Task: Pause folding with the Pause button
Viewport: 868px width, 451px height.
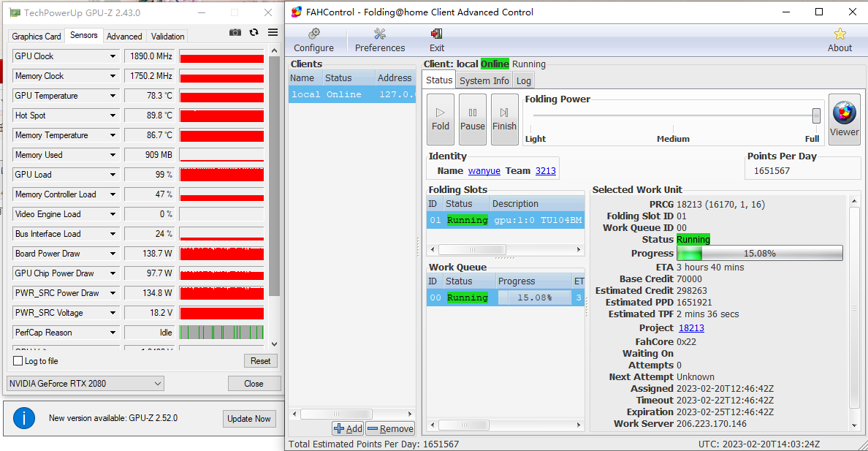Action: [473, 119]
